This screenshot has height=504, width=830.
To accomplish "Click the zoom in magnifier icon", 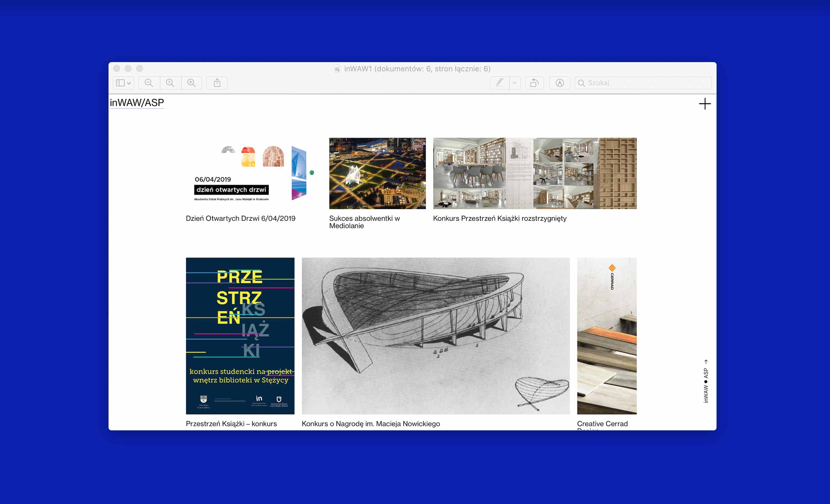I will pos(191,83).
